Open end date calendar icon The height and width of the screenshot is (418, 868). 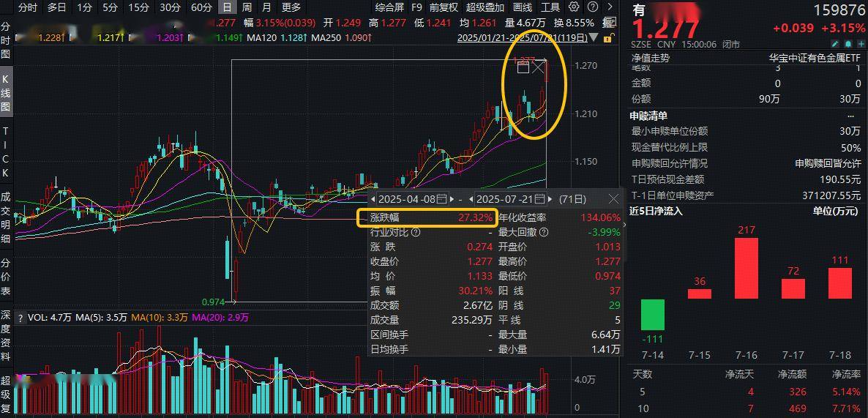tap(539, 199)
